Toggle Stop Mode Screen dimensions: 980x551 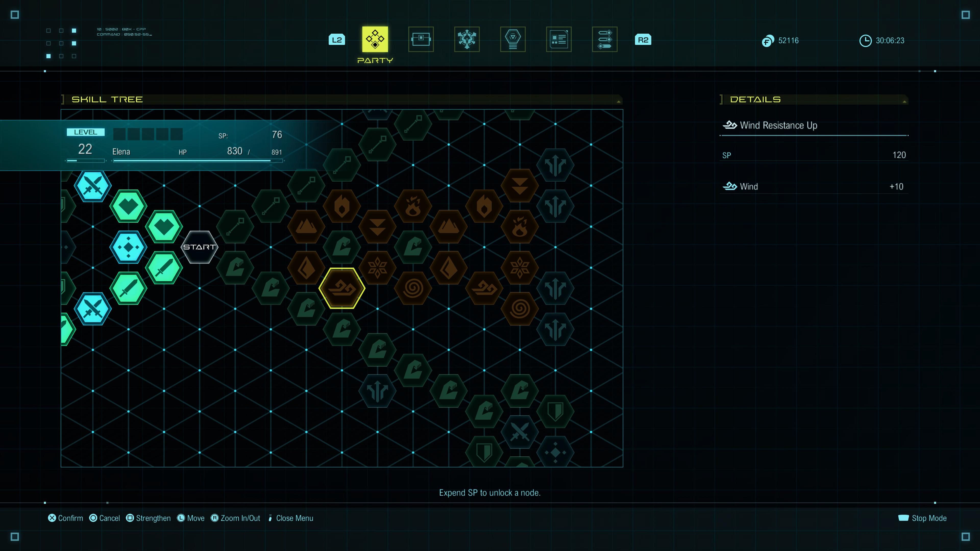click(923, 518)
